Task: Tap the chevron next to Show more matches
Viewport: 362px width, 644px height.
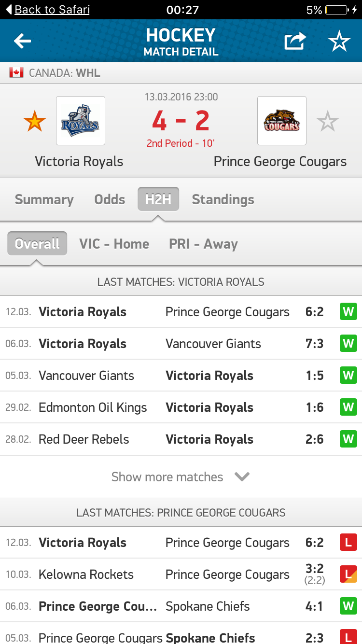Action: pos(242,477)
